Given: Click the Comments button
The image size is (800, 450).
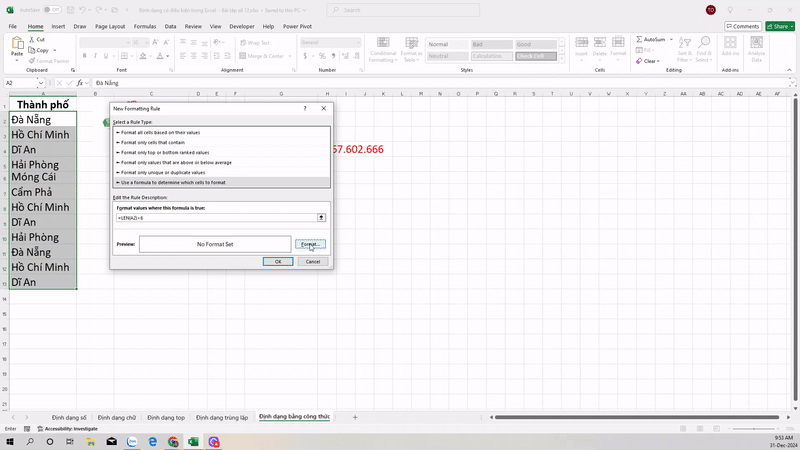Looking at the screenshot, I should click(743, 26).
